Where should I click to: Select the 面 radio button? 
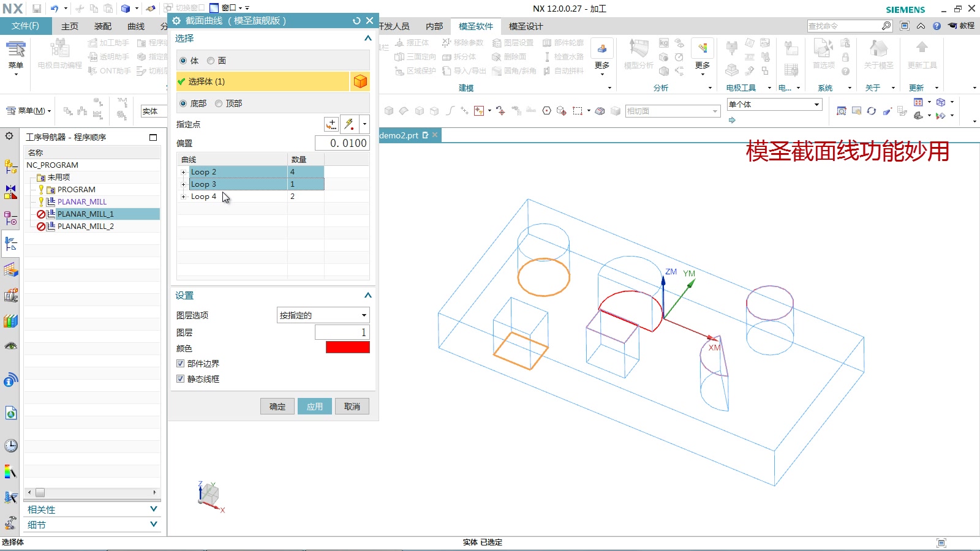pos(211,61)
